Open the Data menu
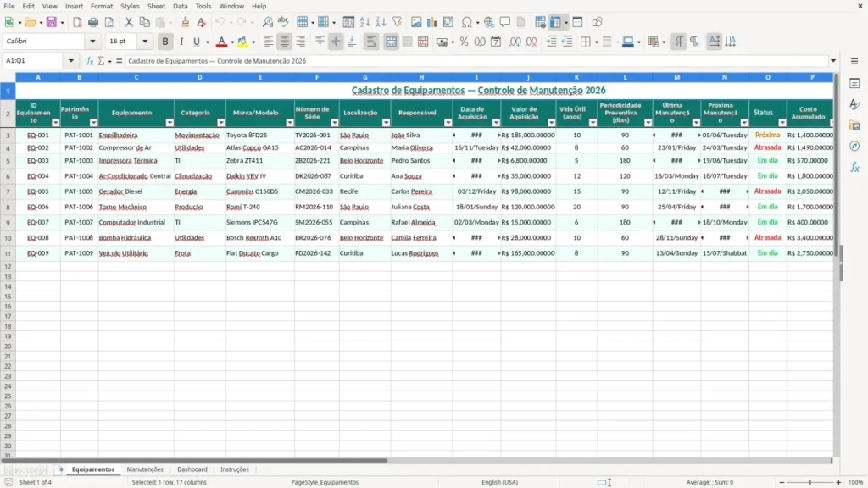 click(x=180, y=6)
